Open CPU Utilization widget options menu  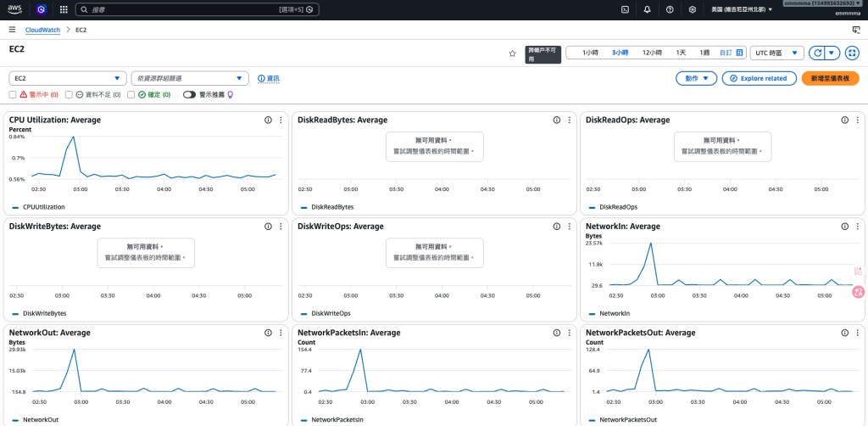[281, 121]
